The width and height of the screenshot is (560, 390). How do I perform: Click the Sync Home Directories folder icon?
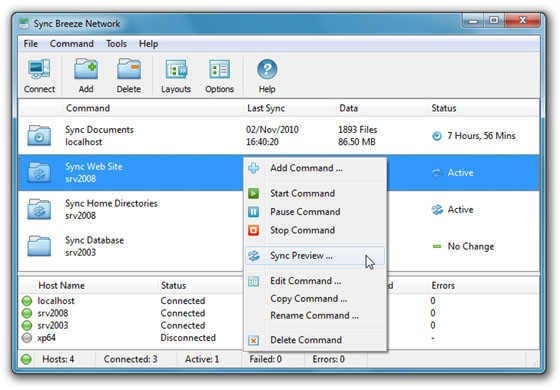click(39, 209)
